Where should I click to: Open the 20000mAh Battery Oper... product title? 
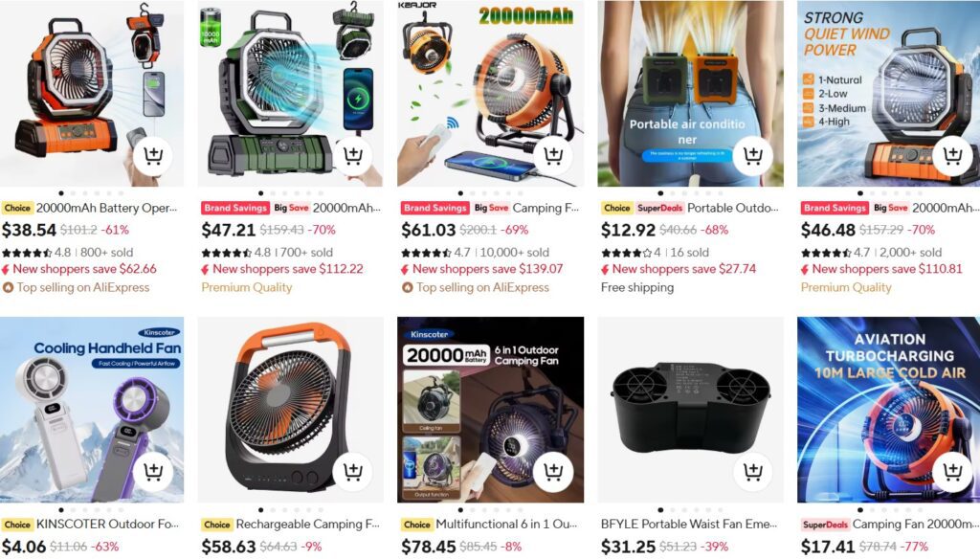(x=106, y=208)
